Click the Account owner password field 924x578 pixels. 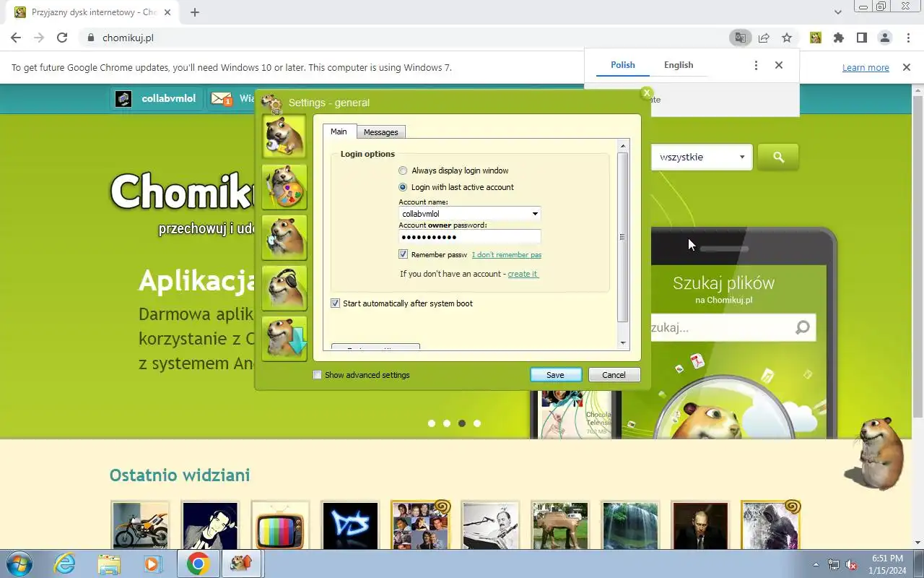[x=469, y=237]
